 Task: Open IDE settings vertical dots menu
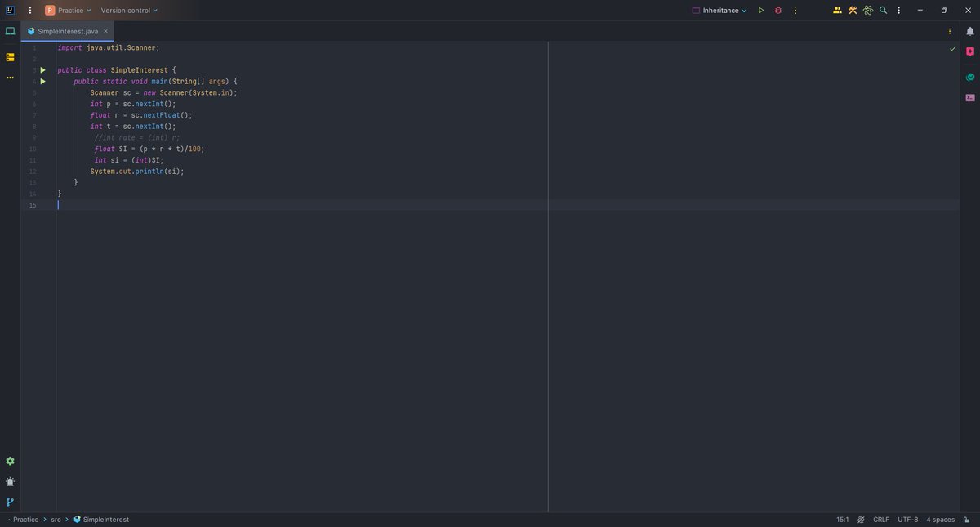coord(899,11)
